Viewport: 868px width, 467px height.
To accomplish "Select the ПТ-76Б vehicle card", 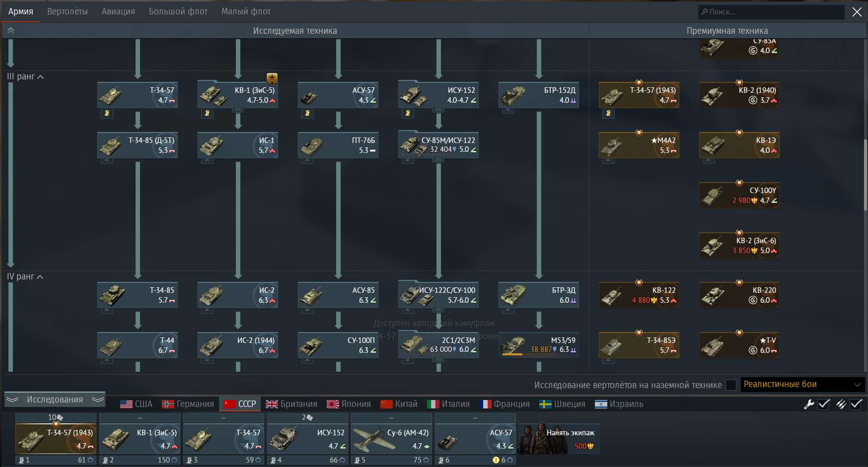I will tap(338, 145).
